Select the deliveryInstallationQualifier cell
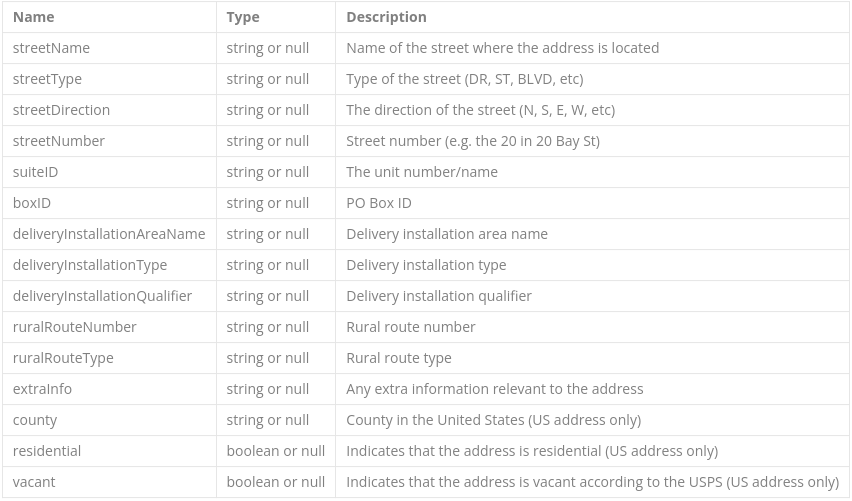The width and height of the screenshot is (852, 501). point(102,296)
